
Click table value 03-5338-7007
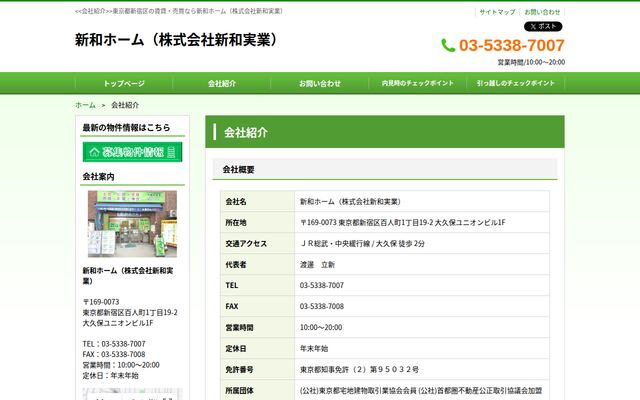coord(322,285)
